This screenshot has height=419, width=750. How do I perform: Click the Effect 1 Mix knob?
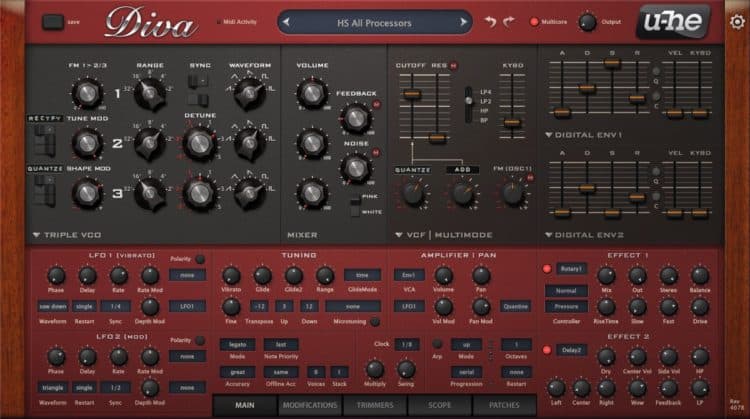(x=606, y=276)
